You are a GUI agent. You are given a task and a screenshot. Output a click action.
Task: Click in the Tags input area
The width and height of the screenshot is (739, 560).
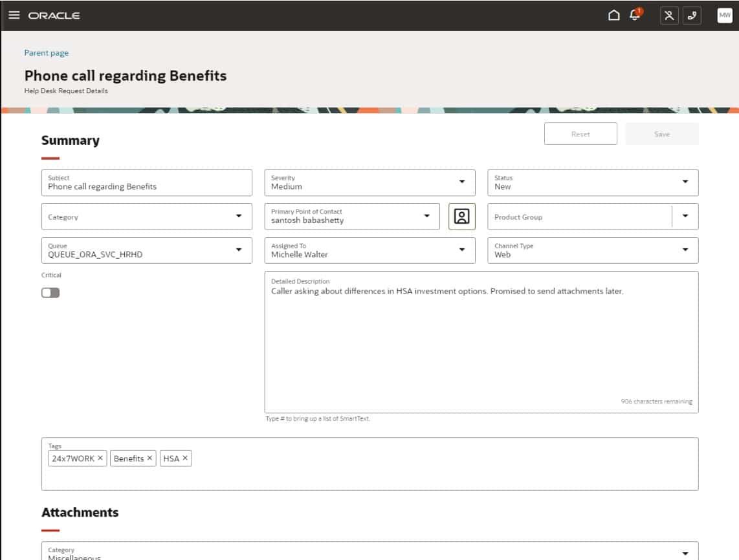tap(369, 464)
